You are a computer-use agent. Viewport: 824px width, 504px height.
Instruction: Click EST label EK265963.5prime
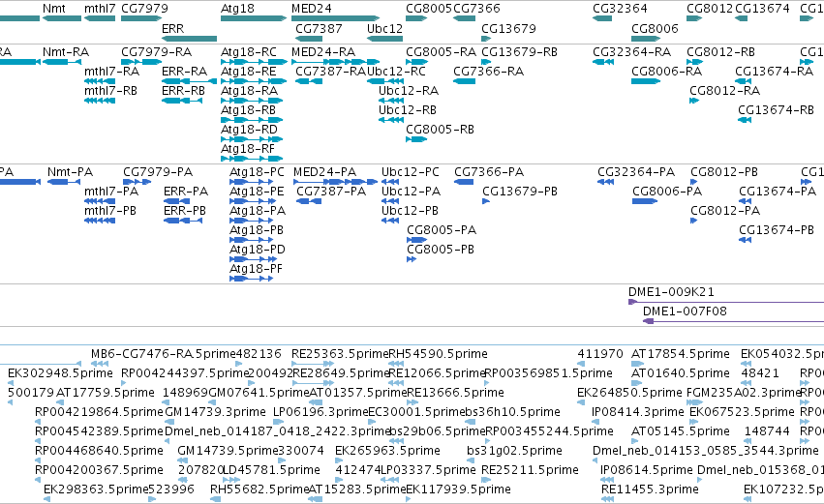pos(388,451)
